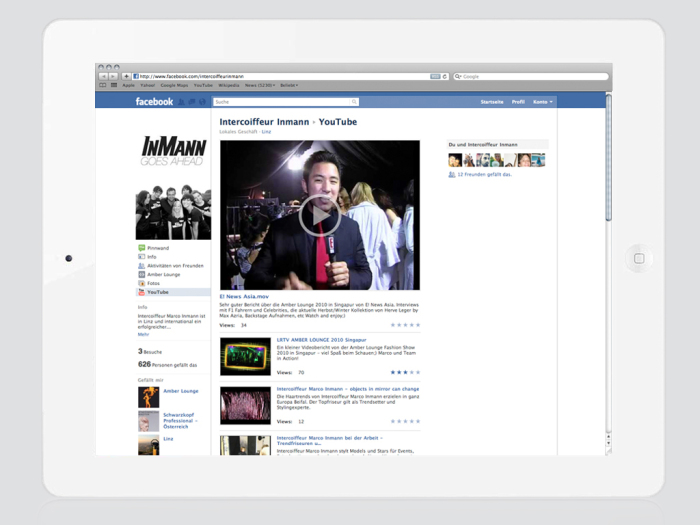Reload the page with the refresh icon
700x525 pixels.
point(445,76)
